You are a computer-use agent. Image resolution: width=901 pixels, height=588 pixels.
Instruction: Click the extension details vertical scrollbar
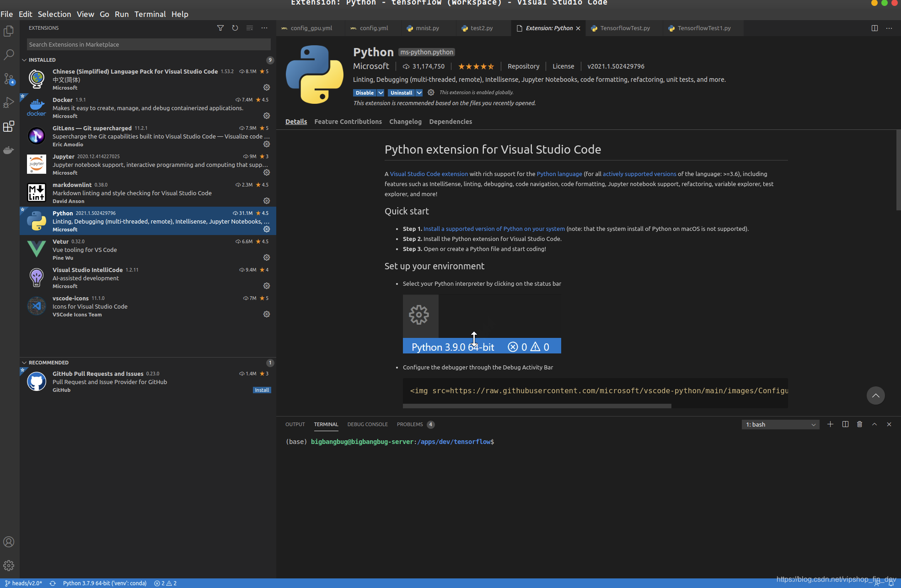pos(898,169)
